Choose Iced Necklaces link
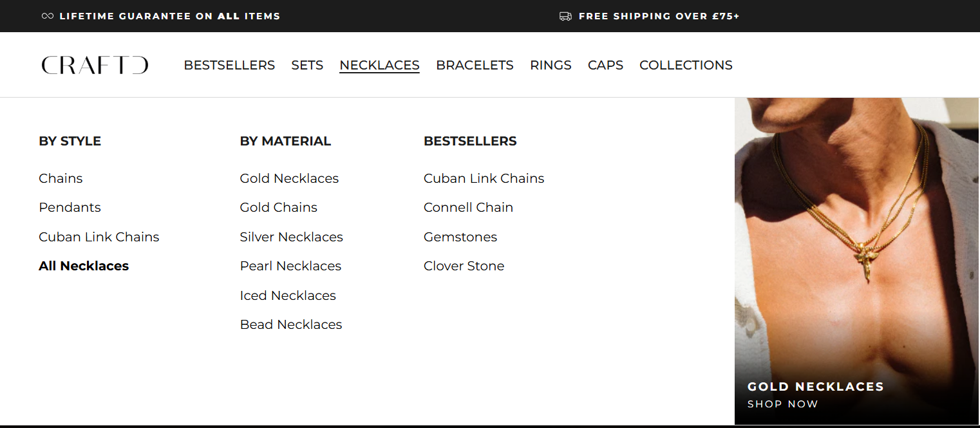 click(288, 295)
